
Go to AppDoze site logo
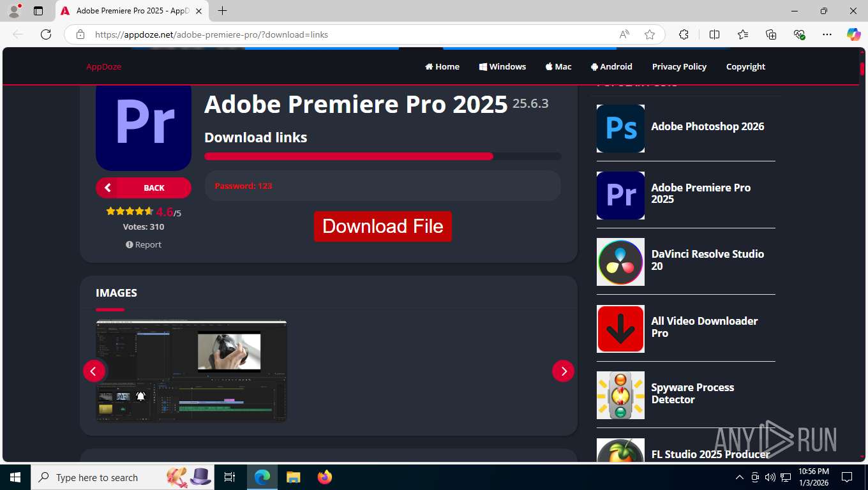point(103,66)
